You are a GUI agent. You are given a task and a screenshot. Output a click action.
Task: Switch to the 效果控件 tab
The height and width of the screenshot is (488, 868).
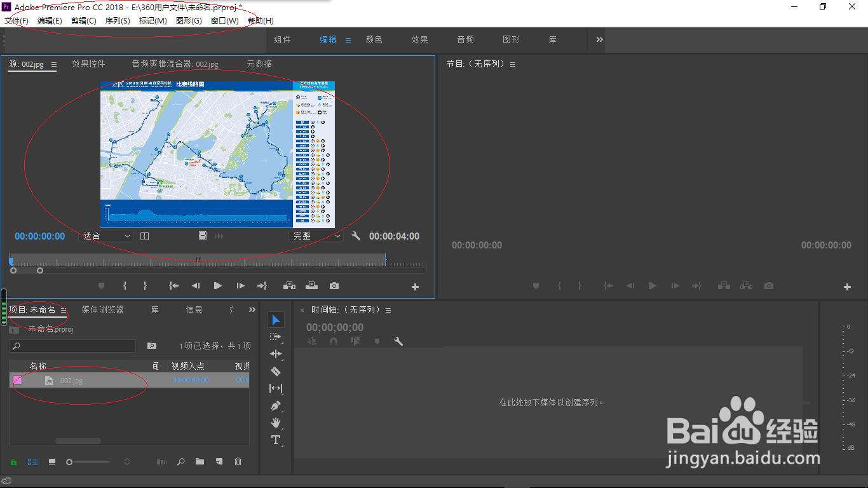click(x=88, y=64)
